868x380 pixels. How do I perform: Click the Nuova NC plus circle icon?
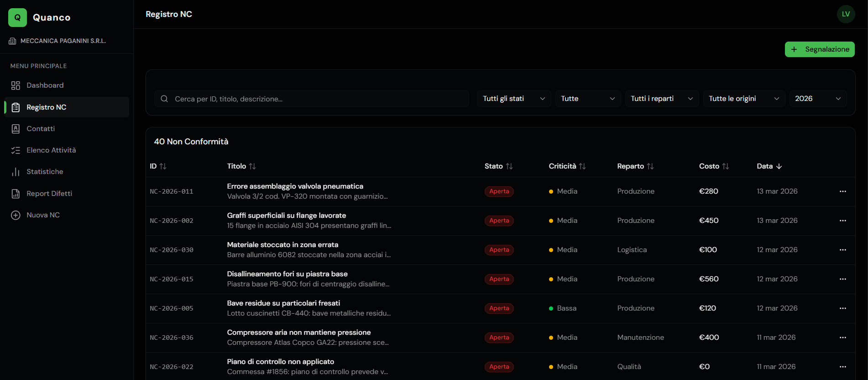pyautogui.click(x=16, y=215)
